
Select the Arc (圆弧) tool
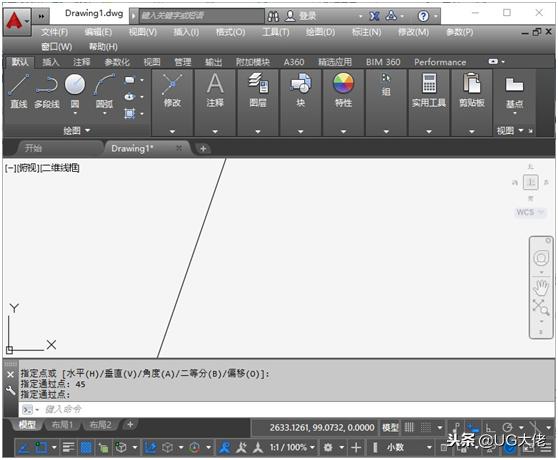(104, 90)
